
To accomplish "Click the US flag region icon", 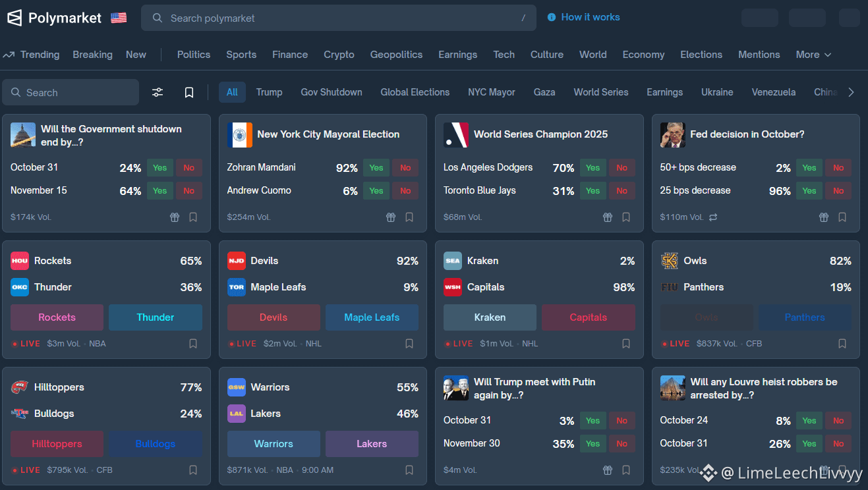I will 119,18.
